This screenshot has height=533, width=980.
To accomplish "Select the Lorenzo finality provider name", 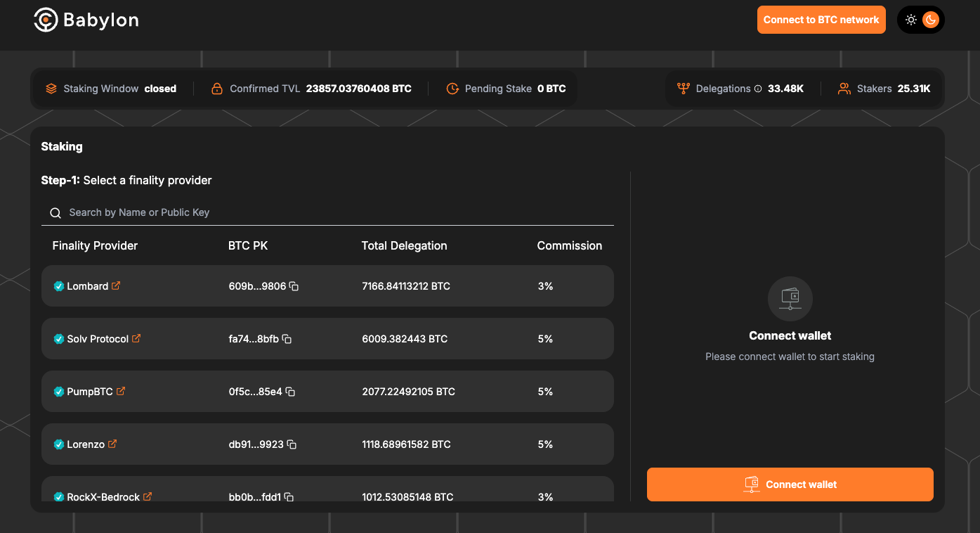I will (x=86, y=444).
